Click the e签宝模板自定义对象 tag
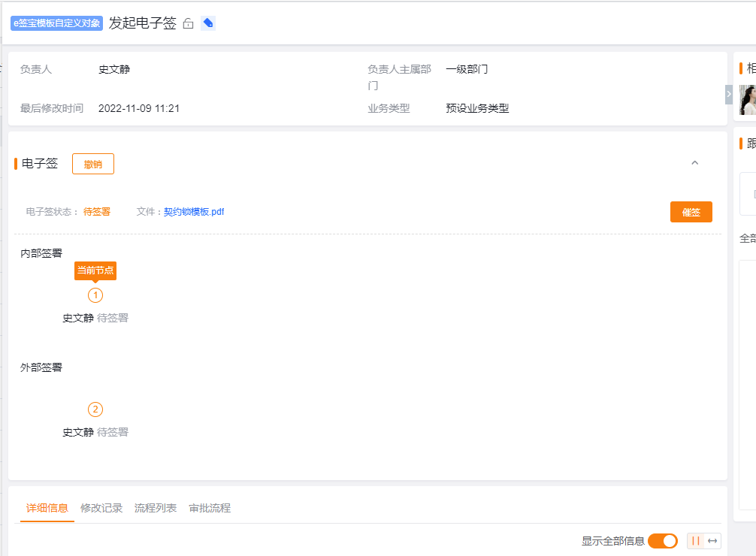This screenshot has height=556, width=756. point(57,23)
